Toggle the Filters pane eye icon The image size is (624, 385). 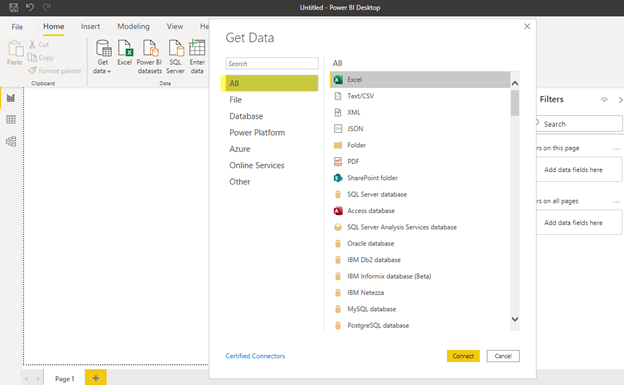604,100
